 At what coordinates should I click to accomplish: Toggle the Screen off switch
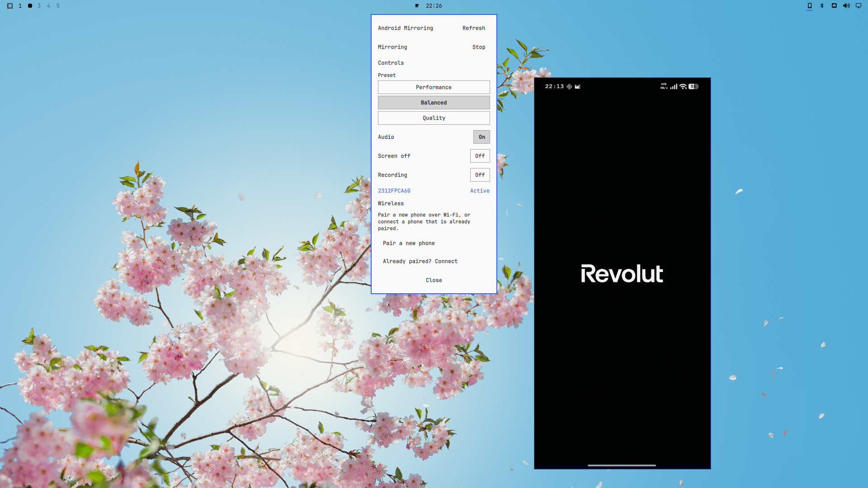tap(480, 156)
